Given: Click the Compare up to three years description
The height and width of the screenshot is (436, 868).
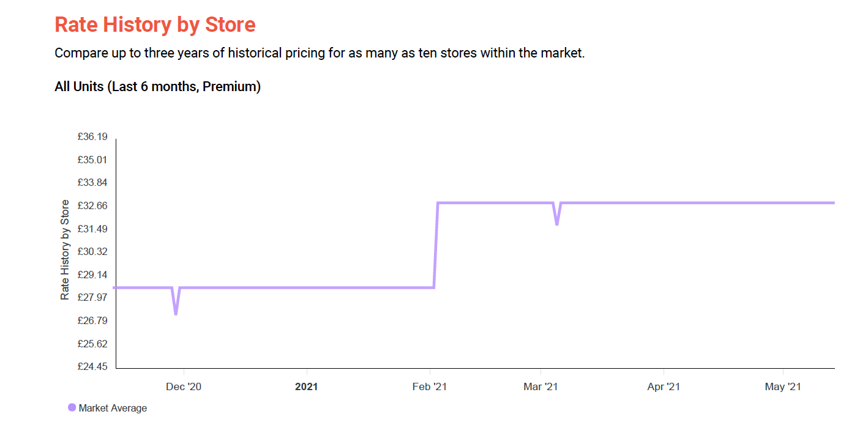Looking at the screenshot, I should (320, 53).
